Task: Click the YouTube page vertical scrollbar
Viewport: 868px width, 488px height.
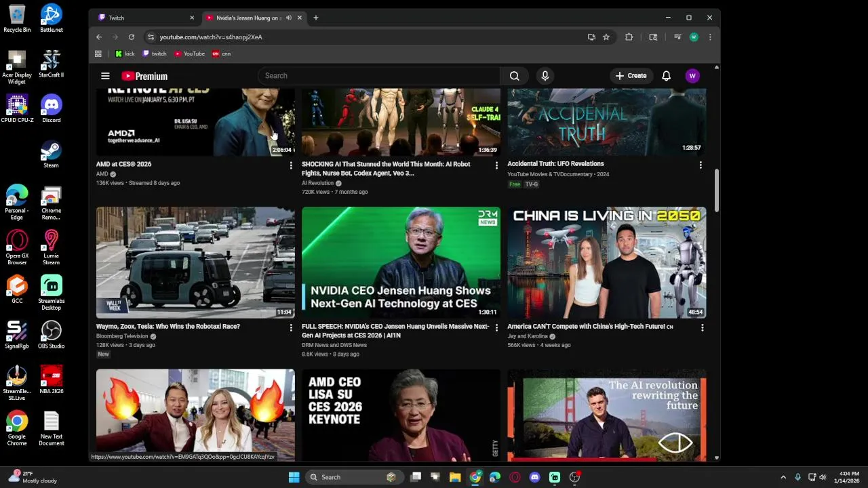Action: pos(717,190)
